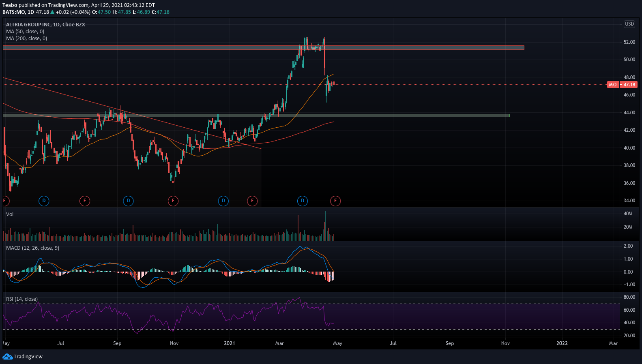Select the MA (50, close, 0) indicator label
642x364 pixels.
tap(25, 31)
